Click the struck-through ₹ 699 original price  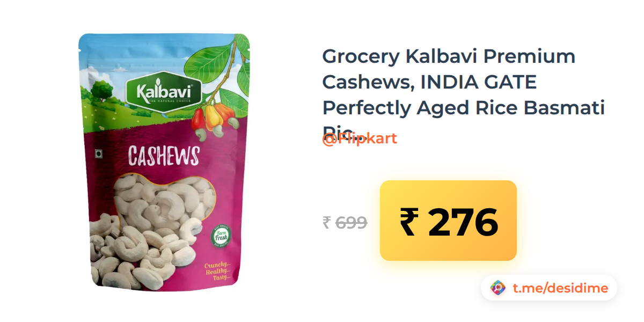pos(345,222)
